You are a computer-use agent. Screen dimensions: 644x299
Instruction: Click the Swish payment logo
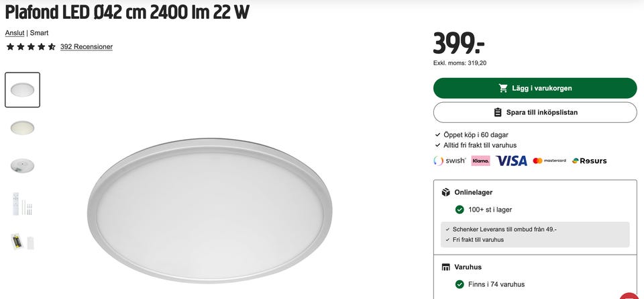(449, 161)
